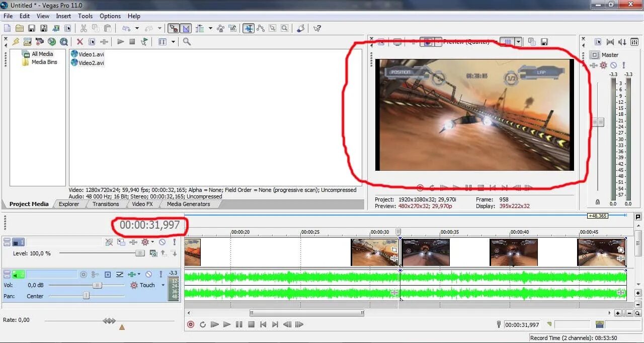Open the Touch automation mode dropdown
Screen dimensions: 644x343
click(x=163, y=285)
